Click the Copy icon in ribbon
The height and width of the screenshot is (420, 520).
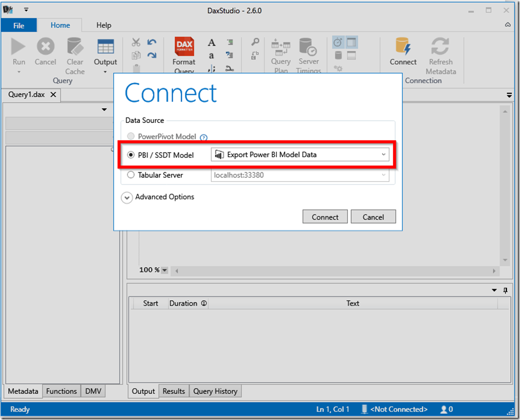coord(136,55)
